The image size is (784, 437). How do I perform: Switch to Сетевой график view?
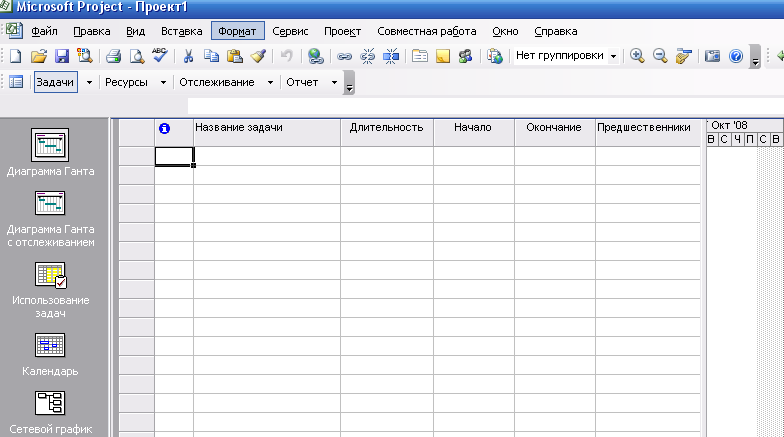50,412
